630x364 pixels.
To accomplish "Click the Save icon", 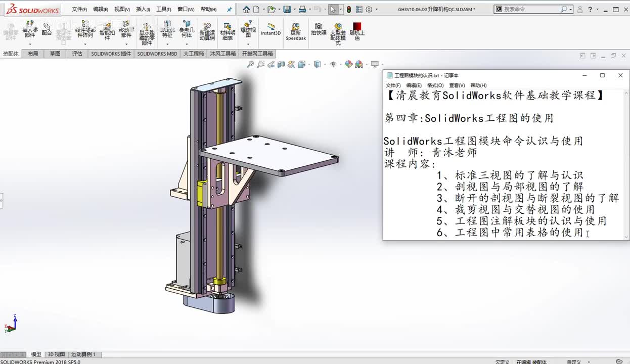I will click(x=287, y=9).
